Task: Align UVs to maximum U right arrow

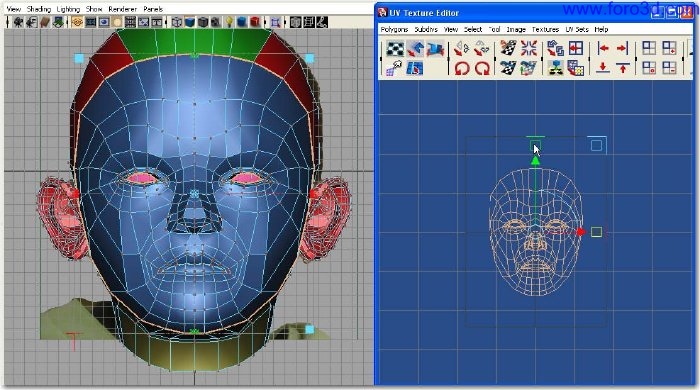Action: [x=623, y=48]
